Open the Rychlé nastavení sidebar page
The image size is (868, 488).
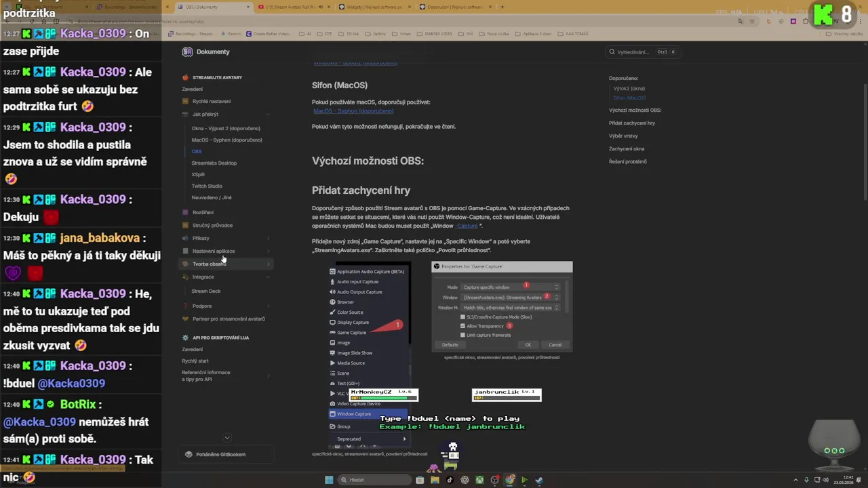[x=212, y=102]
